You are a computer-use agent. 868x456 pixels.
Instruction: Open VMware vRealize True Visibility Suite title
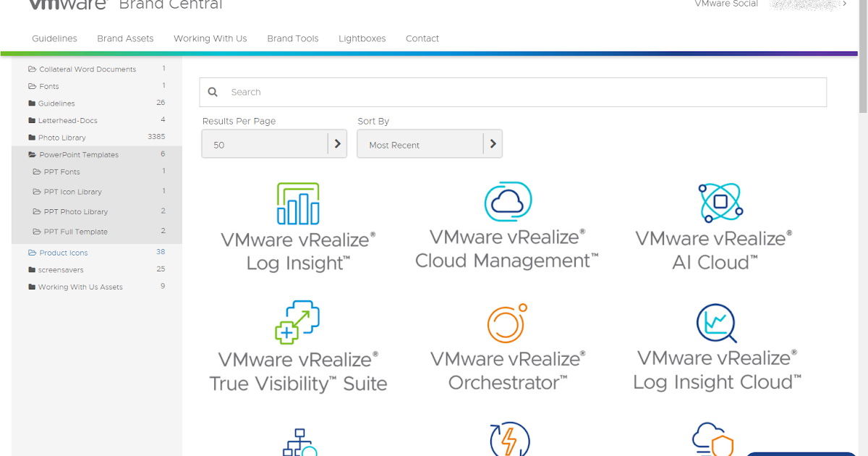click(x=298, y=371)
